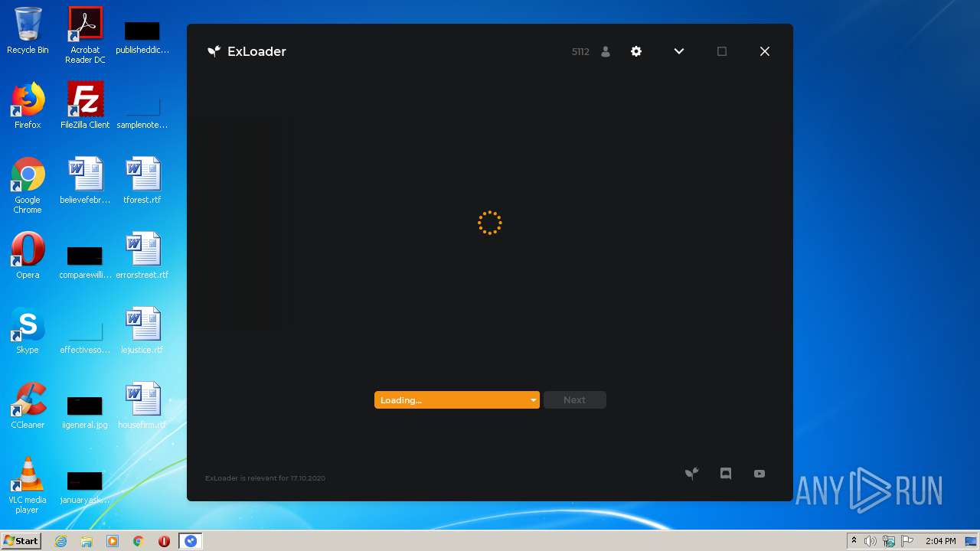Select Acrobat Reader DC desktop icon
This screenshot has height=551, width=980.
[85, 35]
